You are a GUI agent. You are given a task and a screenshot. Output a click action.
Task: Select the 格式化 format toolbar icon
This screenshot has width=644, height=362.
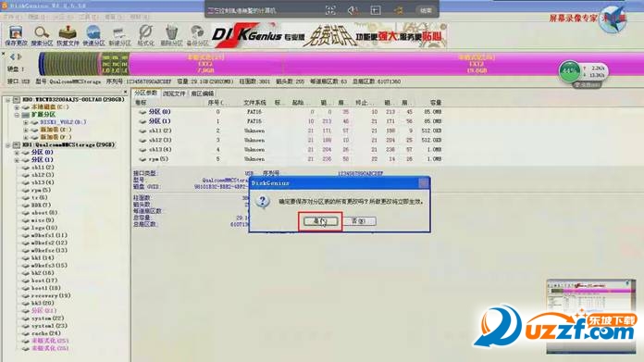[145, 35]
